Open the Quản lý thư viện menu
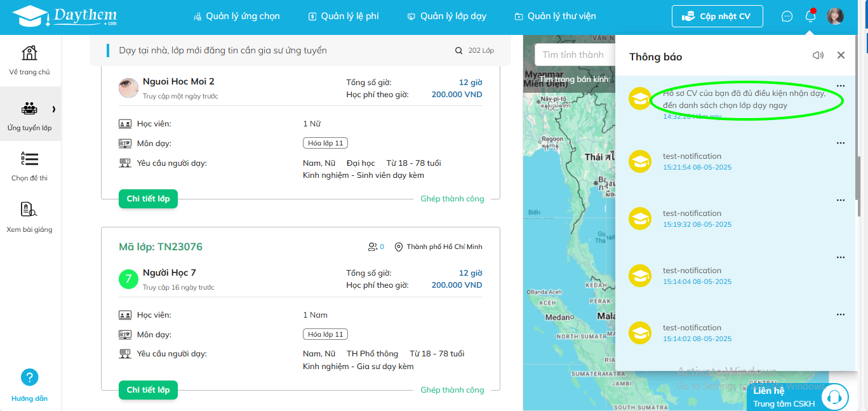The image size is (868, 411). (x=555, y=17)
